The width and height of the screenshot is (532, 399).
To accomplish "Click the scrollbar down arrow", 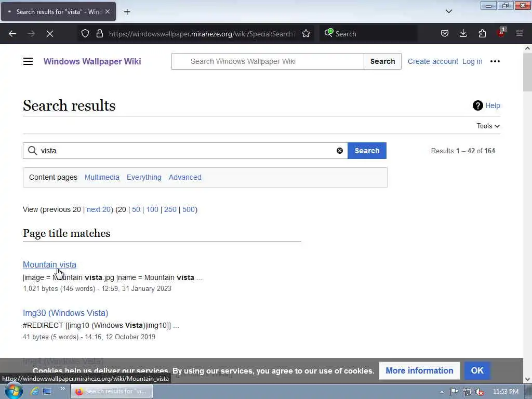I will [527, 379].
